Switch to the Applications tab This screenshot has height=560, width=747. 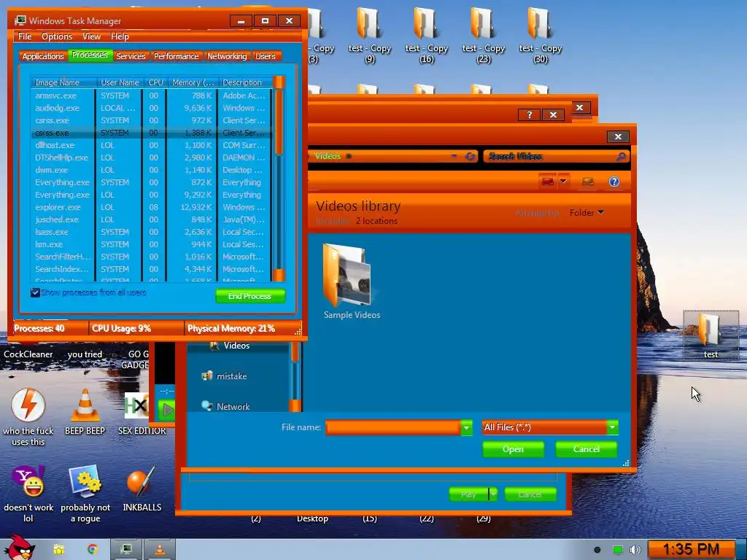click(43, 56)
